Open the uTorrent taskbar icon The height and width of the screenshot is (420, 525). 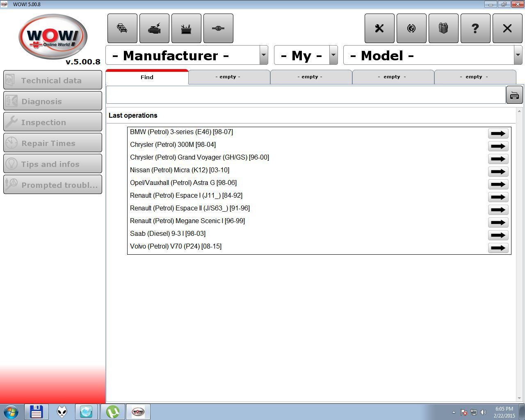[112, 412]
